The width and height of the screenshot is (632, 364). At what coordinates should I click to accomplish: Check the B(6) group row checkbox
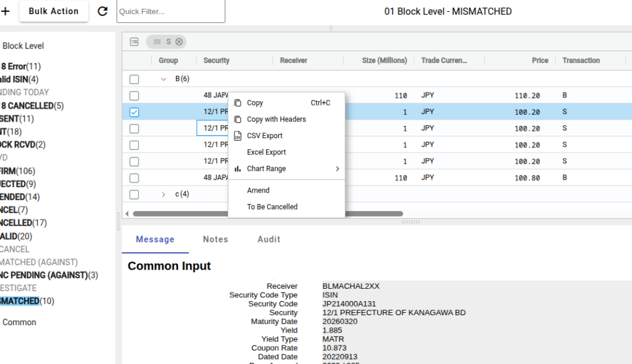click(134, 79)
